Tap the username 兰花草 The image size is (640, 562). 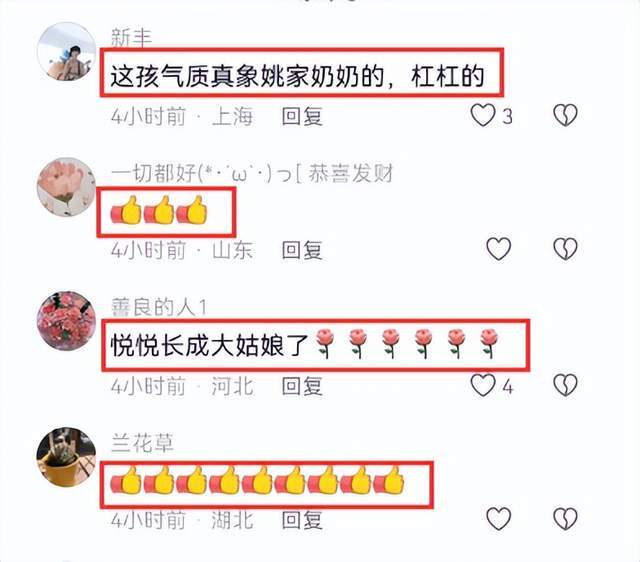pyautogui.click(x=142, y=443)
